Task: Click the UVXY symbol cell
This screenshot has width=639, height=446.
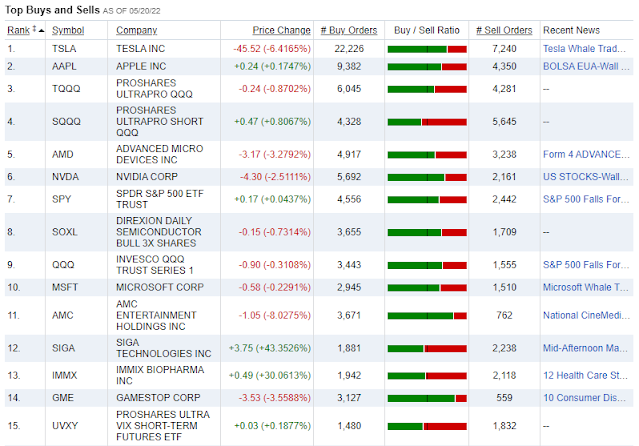Action: pyautogui.click(x=65, y=426)
